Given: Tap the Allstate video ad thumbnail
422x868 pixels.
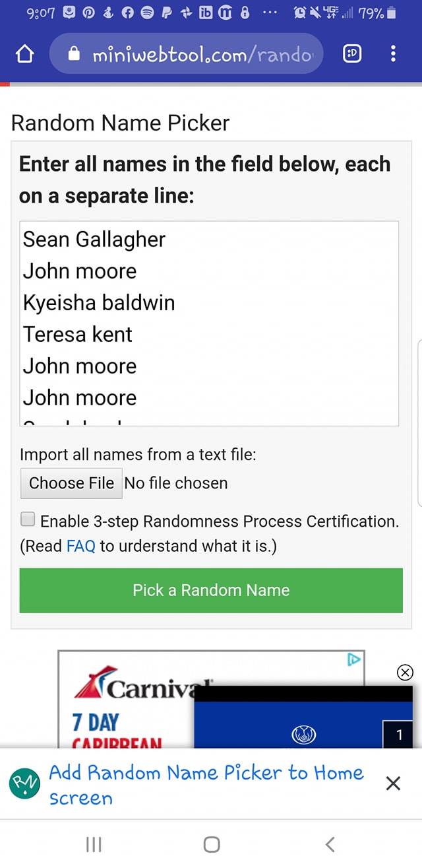Looking at the screenshot, I should coord(303,723).
